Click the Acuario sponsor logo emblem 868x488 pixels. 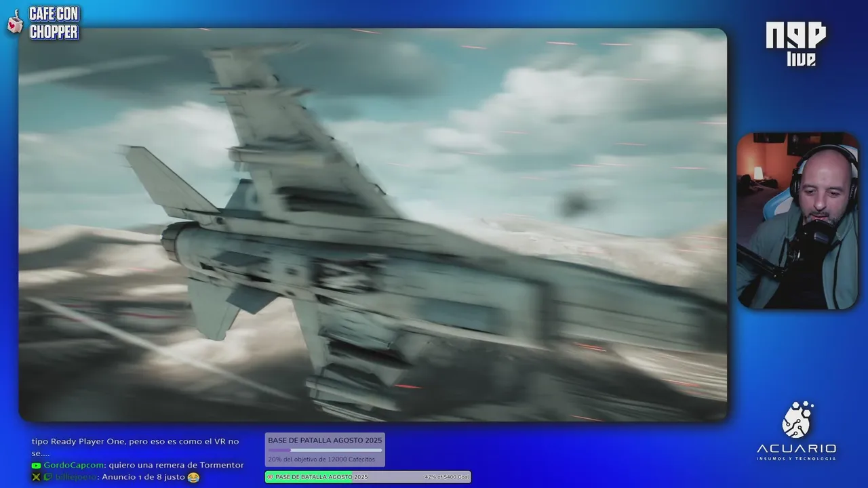pyautogui.click(x=797, y=420)
